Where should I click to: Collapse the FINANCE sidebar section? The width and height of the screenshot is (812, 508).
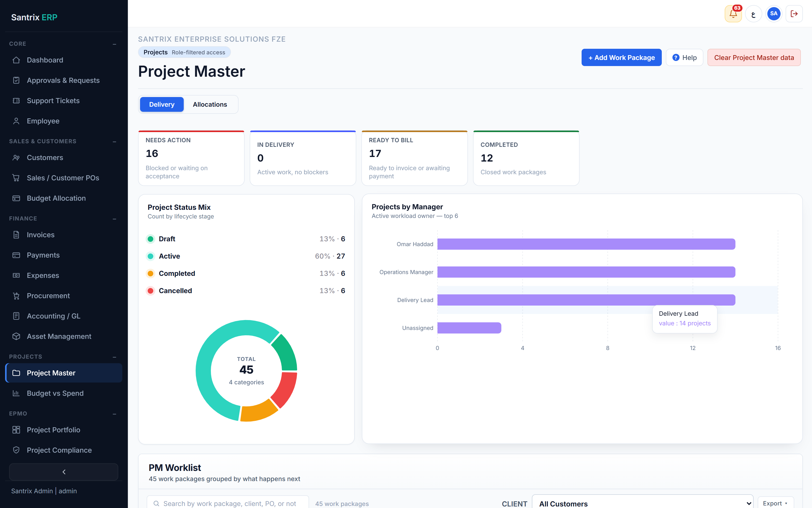click(114, 219)
